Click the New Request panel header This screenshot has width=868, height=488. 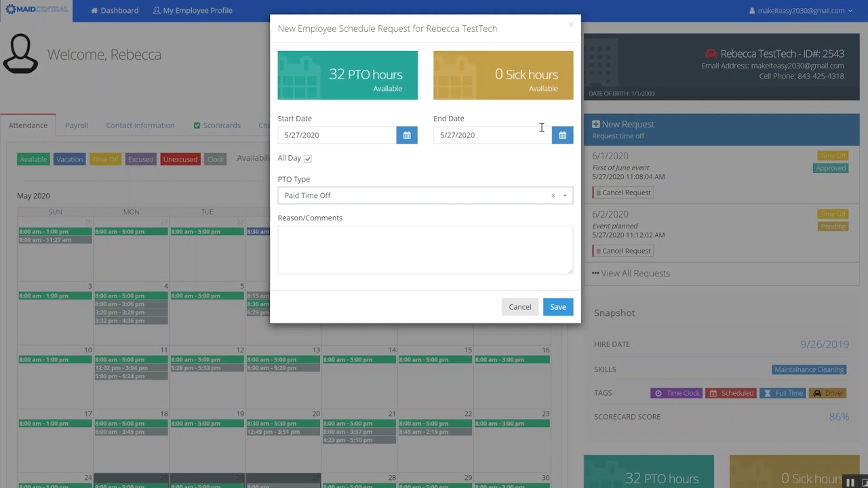tap(722, 129)
